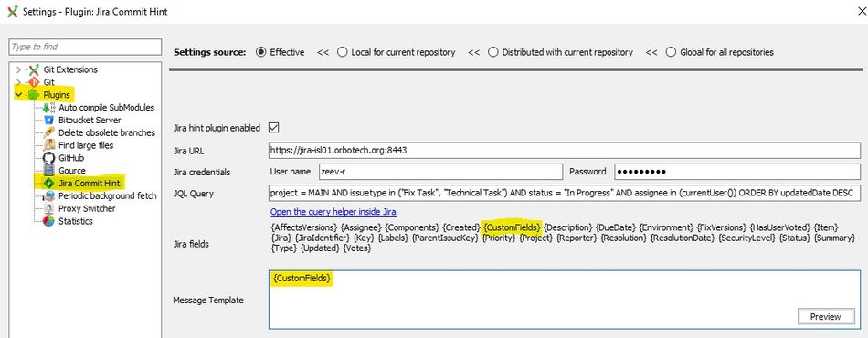Click the Delete obsolete branches icon
This screenshot has height=338, width=868.
tap(49, 132)
